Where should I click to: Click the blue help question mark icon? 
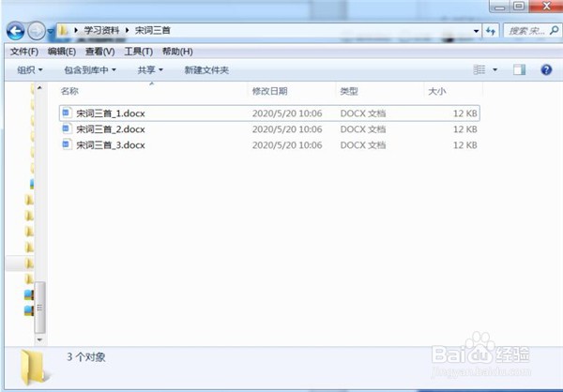tap(546, 69)
